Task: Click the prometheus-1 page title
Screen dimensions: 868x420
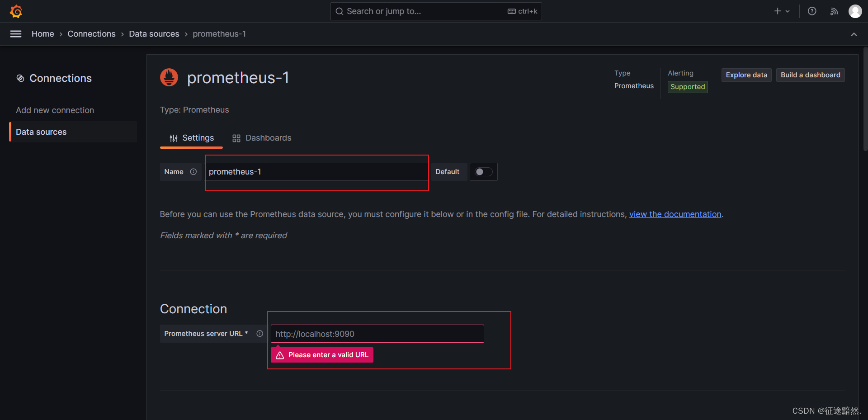Action: pyautogui.click(x=238, y=78)
